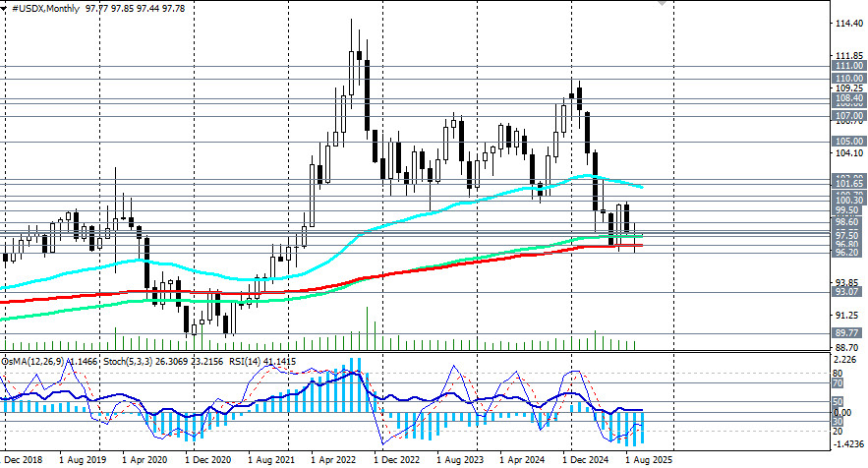868x468 pixels.
Task: Select the 101.65 level label on price axis
Action: (847, 183)
